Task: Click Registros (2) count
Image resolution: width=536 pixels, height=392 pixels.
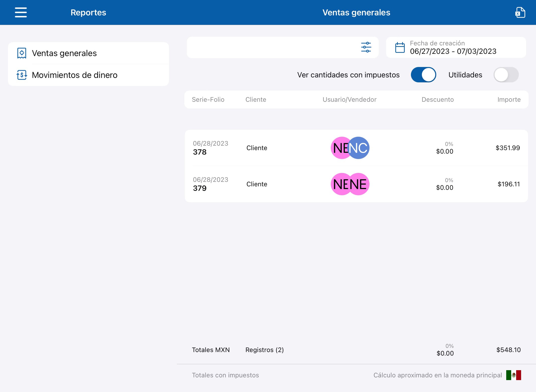Action: [265, 350]
